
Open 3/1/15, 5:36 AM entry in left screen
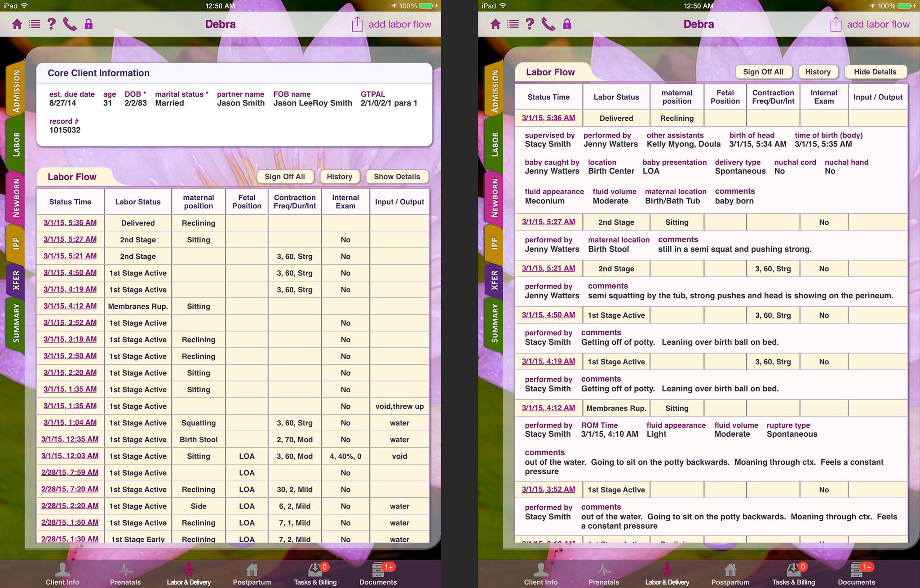click(70, 222)
